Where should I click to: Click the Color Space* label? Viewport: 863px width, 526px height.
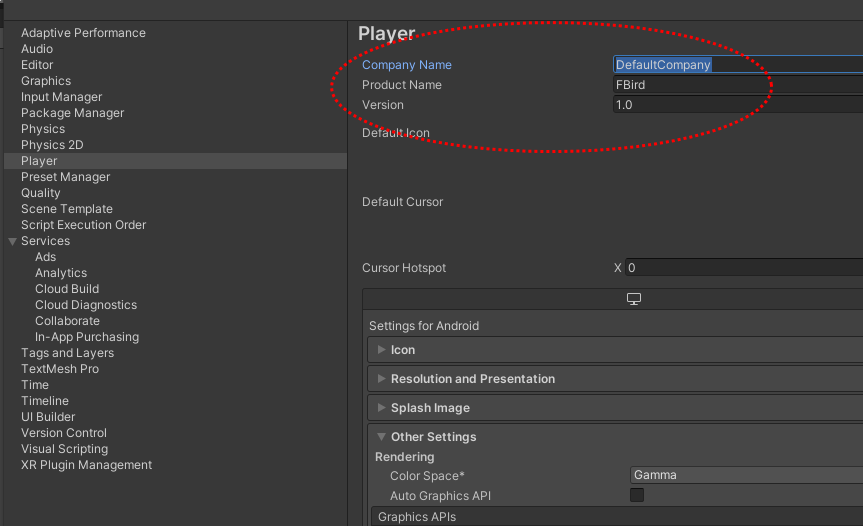tap(427, 476)
